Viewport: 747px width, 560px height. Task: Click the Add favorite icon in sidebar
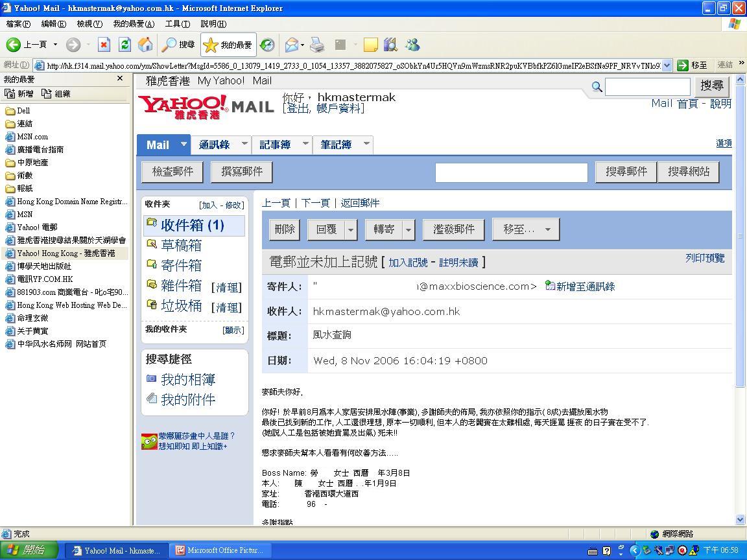click(10, 93)
